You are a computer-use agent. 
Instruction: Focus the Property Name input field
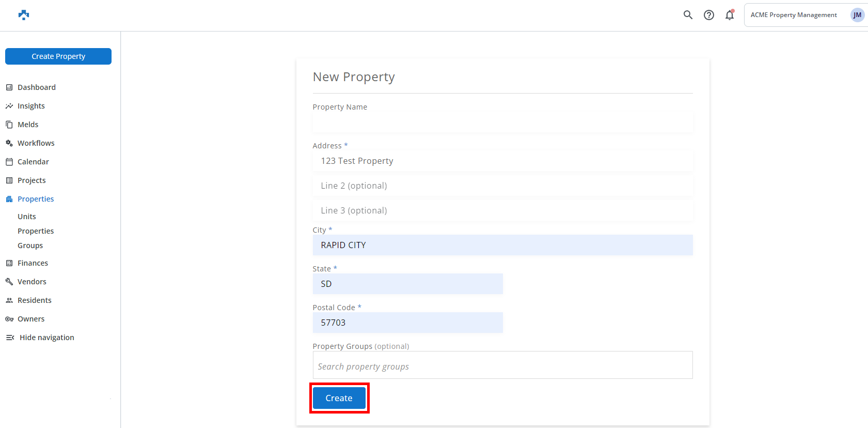click(502, 123)
